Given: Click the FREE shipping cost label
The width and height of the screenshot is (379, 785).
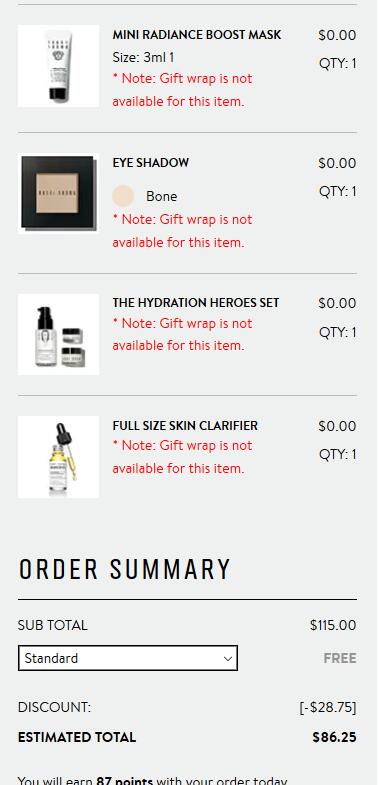Looking at the screenshot, I should coord(340,658).
